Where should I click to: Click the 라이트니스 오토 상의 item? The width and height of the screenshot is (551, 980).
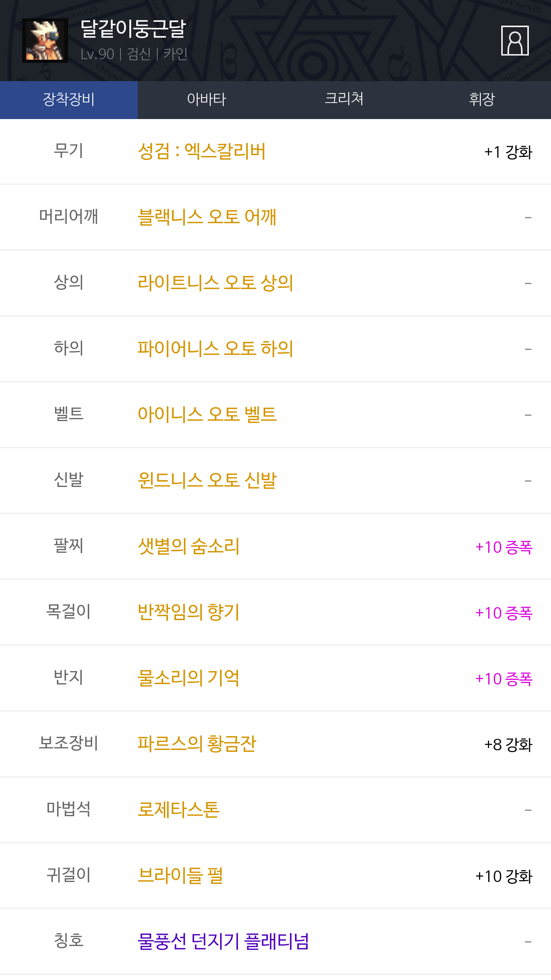[x=215, y=283]
